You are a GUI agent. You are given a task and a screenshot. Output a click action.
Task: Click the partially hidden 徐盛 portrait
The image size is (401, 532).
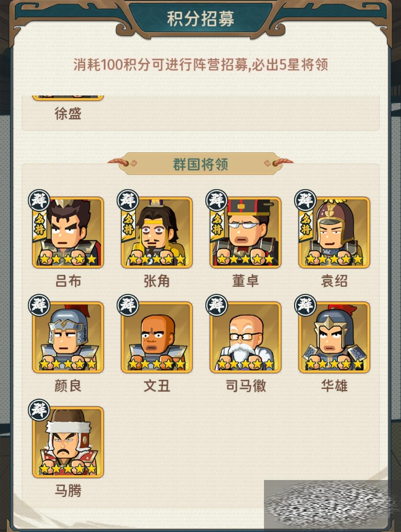[x=68, y=97]
